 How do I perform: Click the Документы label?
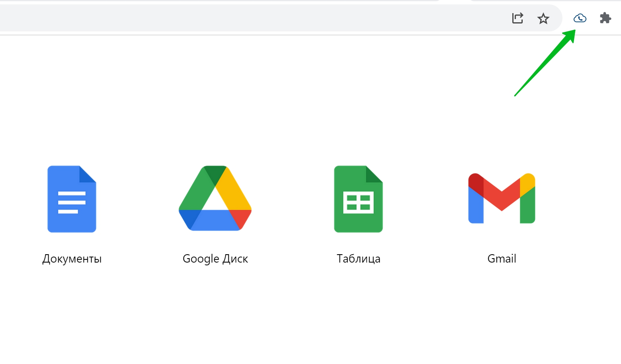pos(72,259)
